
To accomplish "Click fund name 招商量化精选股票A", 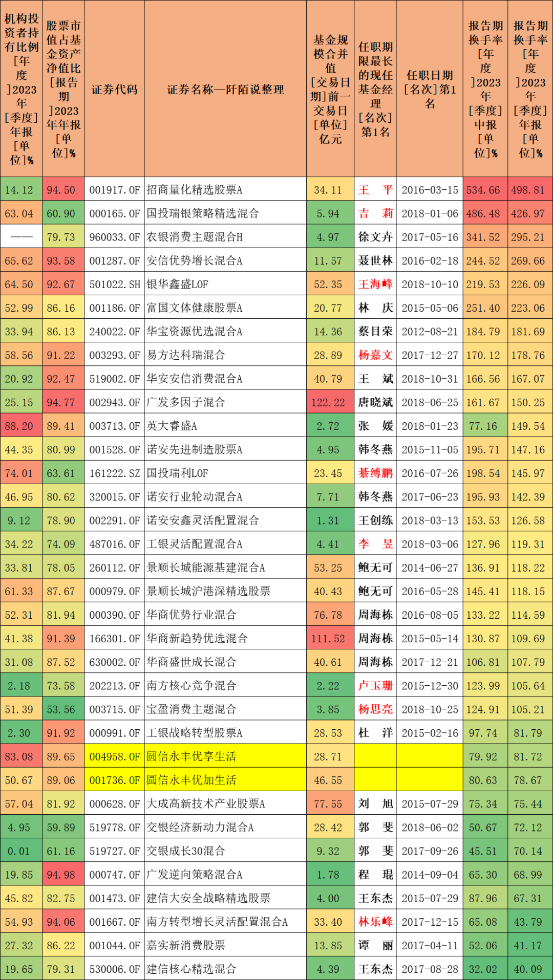I will pyautogui.click(x=195, y=190).
